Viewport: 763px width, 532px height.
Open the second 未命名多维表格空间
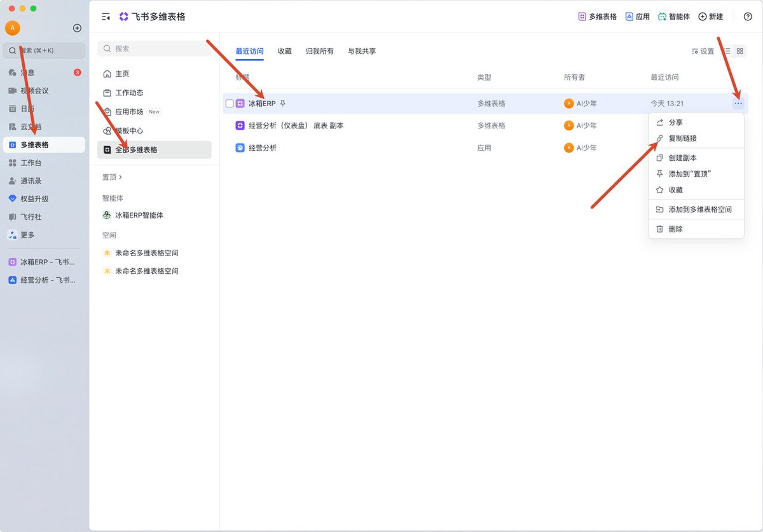click(154, 271)
